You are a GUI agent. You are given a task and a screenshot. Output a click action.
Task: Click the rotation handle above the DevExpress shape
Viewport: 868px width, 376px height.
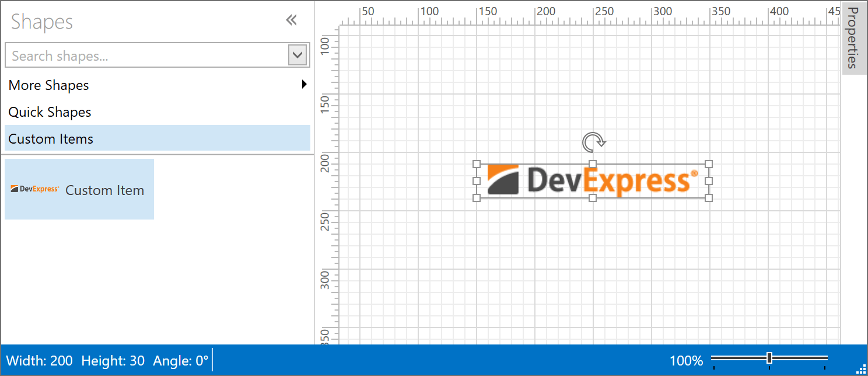tap(593, 142)
